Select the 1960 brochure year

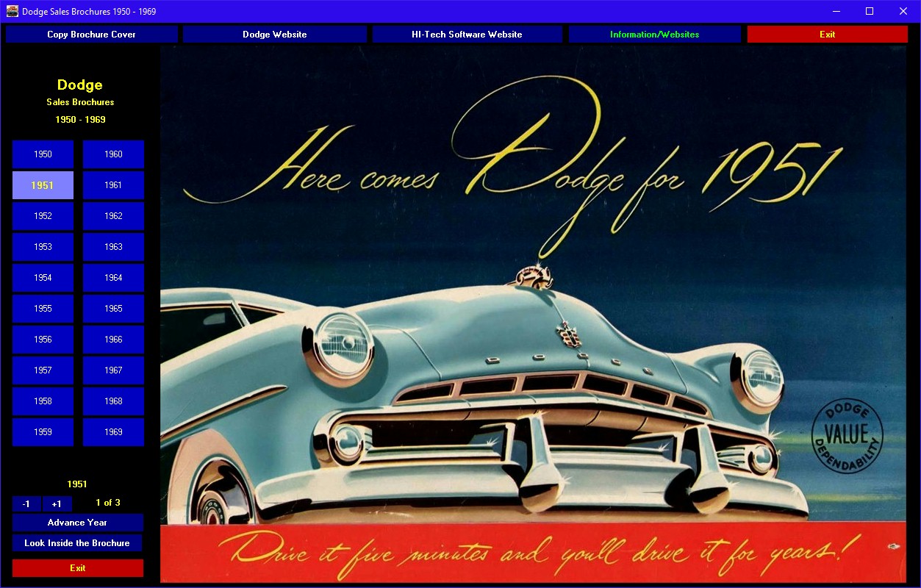113,154
